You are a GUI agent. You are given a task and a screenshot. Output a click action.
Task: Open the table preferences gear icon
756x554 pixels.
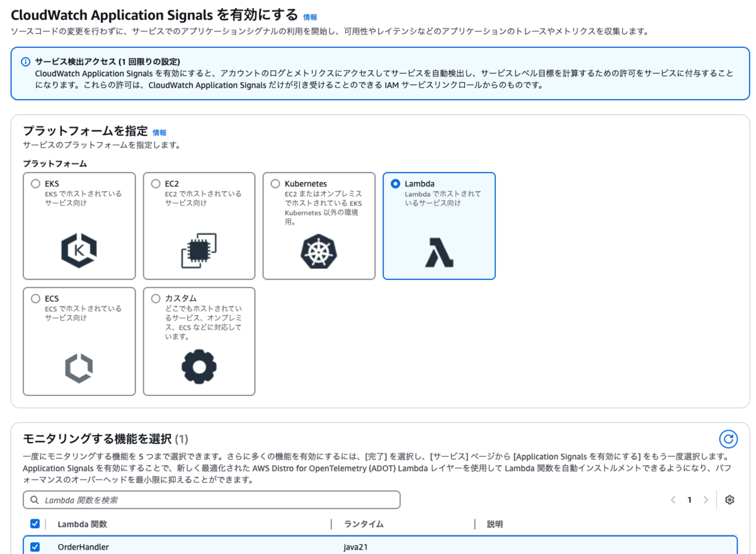[729, 499]
